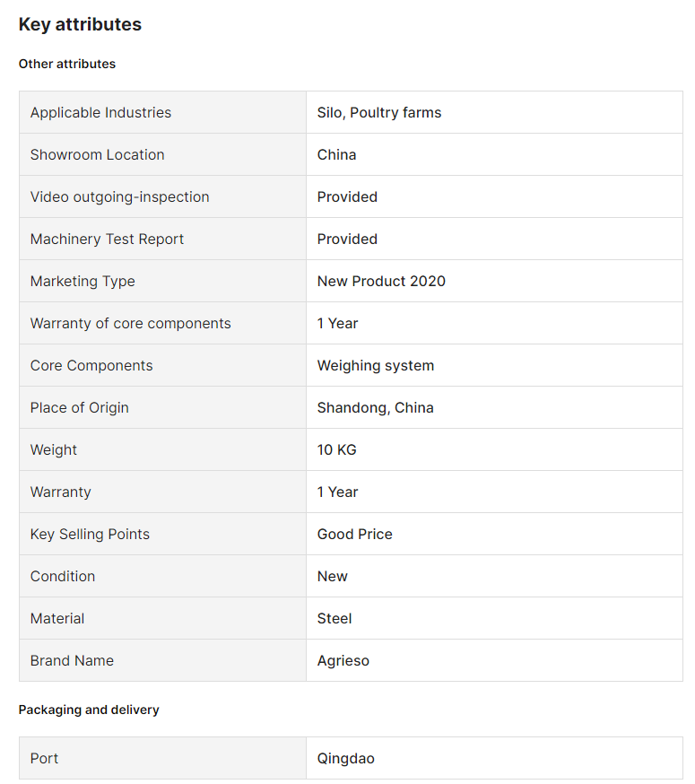The image size is (695, 784).
Task: Select the Video outgoing-inspection label
Action: click(x=119, y=197)
